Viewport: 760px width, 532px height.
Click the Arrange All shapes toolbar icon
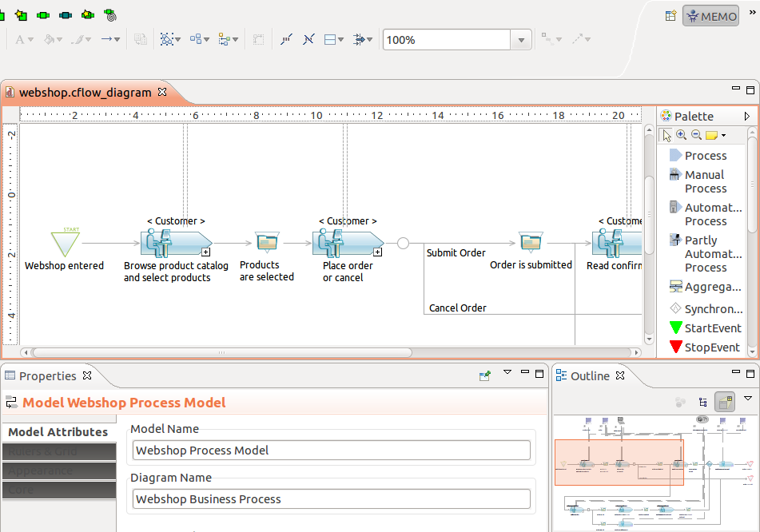coord(196,39)
